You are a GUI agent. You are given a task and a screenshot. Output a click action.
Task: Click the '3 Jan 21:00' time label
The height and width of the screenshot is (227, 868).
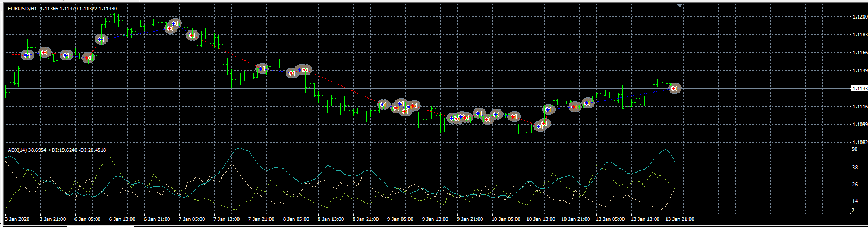(53, 219)
